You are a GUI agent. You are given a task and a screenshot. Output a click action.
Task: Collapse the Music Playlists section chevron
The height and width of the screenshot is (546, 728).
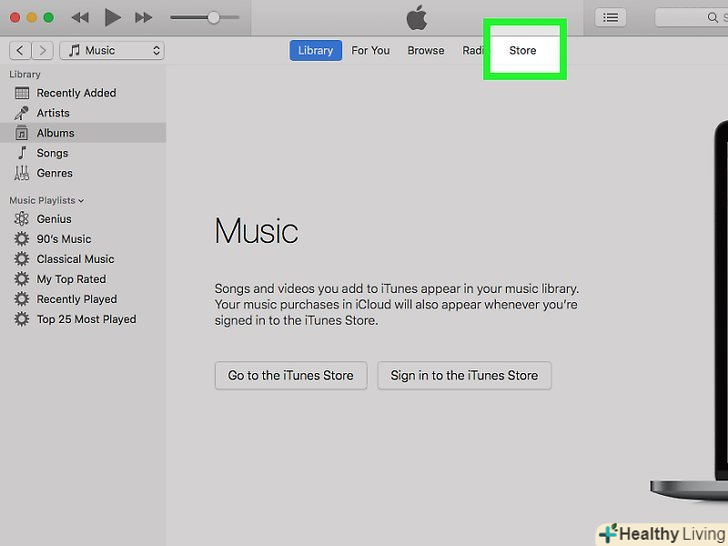pyautogui.click(x=81, y=201)
